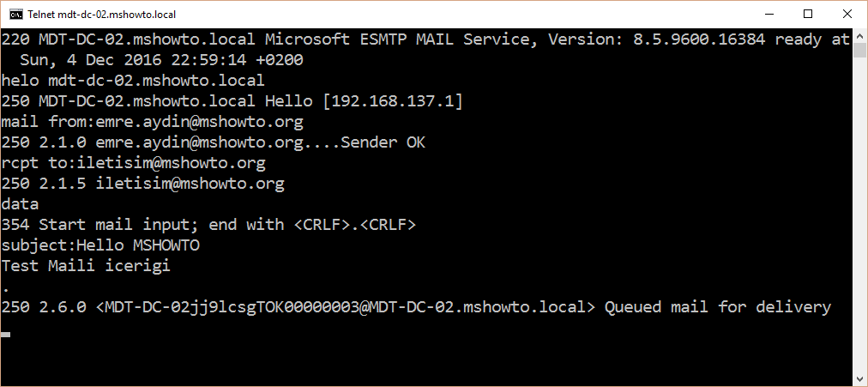Image resolution: width=868 pixels, height=387 pixels.
Task: Maximize the Telnet window
Action: (x=808, y=14)
